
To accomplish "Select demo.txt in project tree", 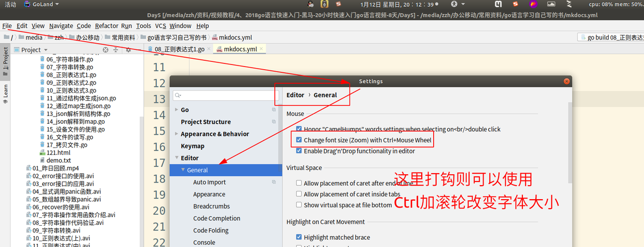I will 59,160.
